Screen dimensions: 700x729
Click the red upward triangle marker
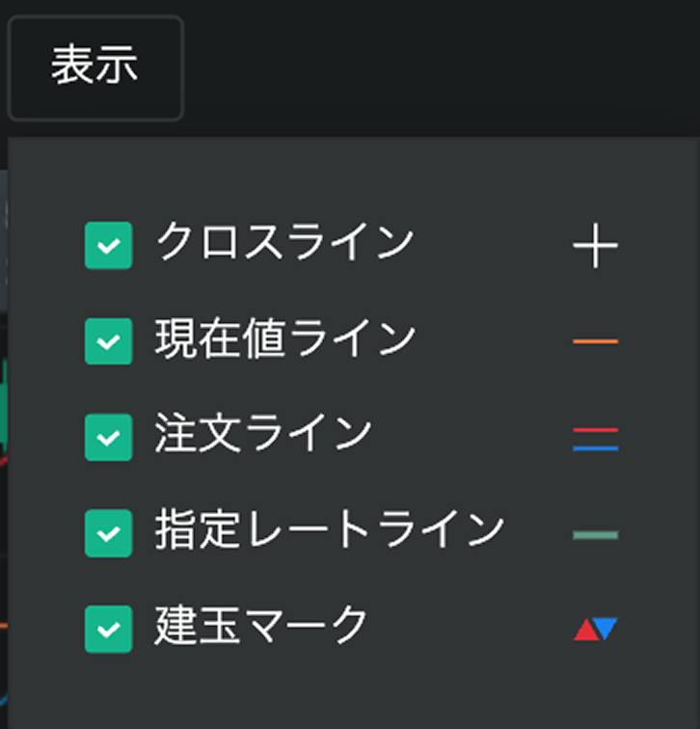click(x=584, y=632)
